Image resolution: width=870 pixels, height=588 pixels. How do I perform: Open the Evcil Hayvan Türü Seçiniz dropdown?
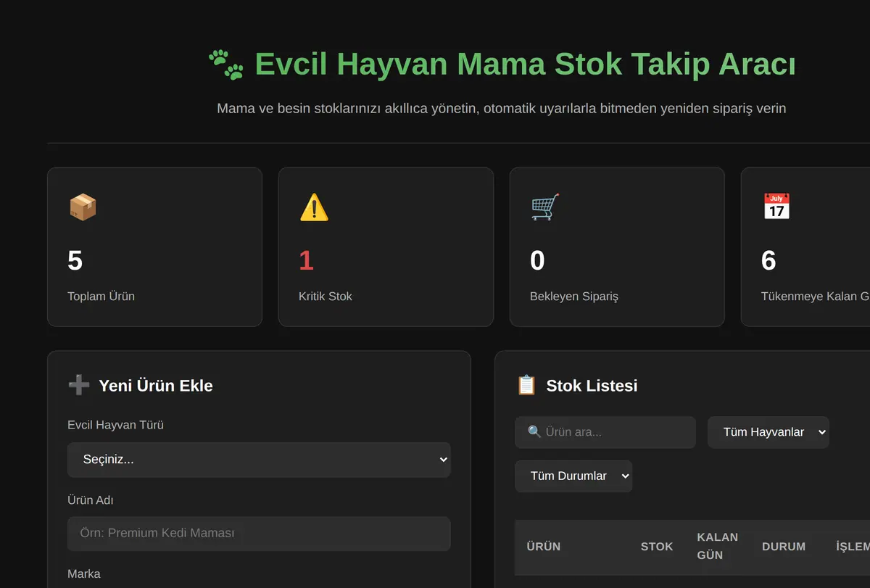click(259, 460)
